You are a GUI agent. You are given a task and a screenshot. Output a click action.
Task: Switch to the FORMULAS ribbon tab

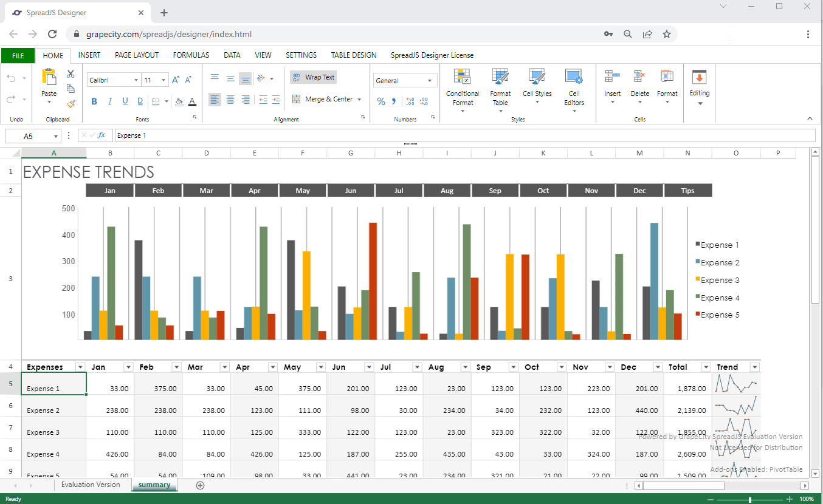[191, 55]
